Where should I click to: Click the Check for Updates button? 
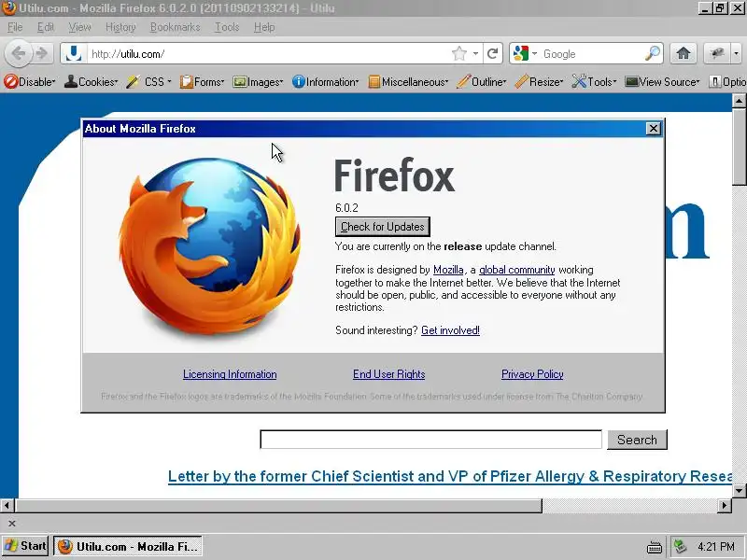(383, 227)
